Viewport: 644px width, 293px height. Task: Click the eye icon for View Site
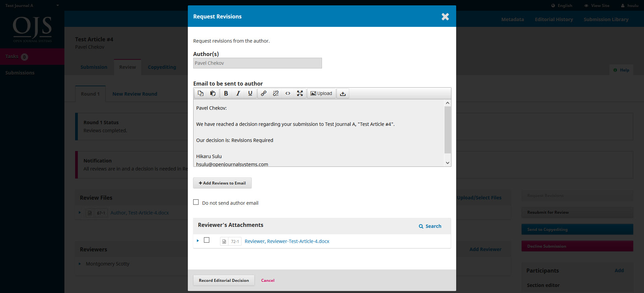586,6
